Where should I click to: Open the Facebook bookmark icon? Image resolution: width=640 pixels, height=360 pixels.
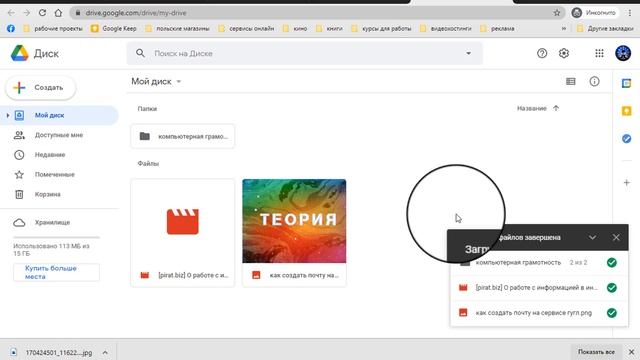pyautogui.click(x=11, y=29)
